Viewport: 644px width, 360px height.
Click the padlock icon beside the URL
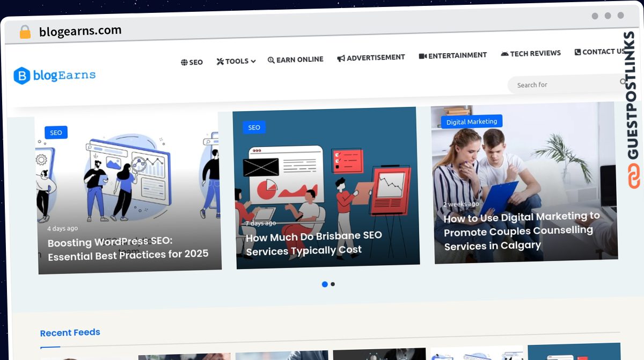coord(25,32)
